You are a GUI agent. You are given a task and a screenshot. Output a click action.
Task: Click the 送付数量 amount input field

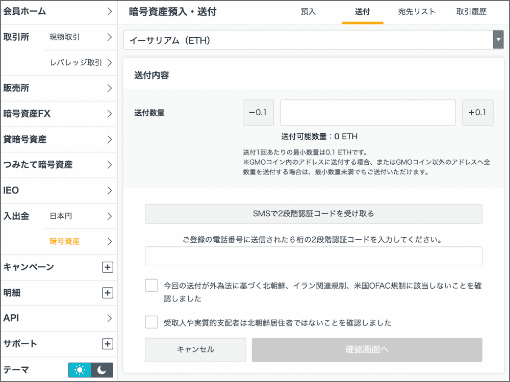click(x=368, y=113)
